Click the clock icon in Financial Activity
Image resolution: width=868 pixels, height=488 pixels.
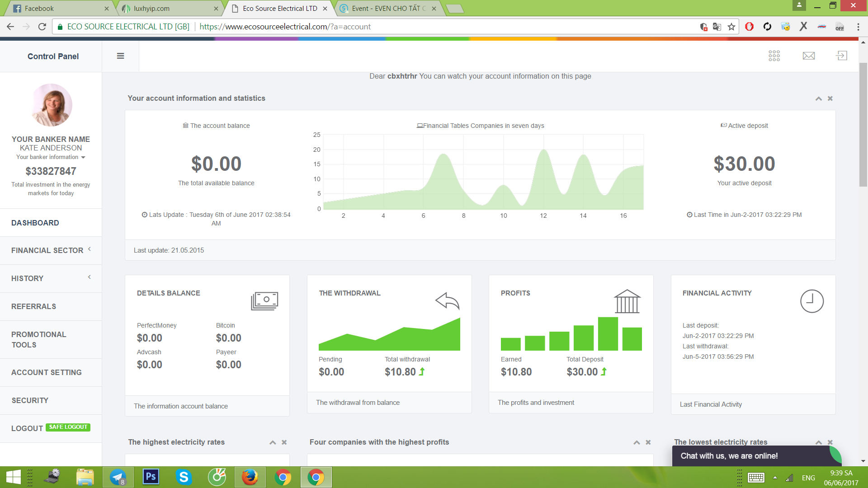pos(811,301)
